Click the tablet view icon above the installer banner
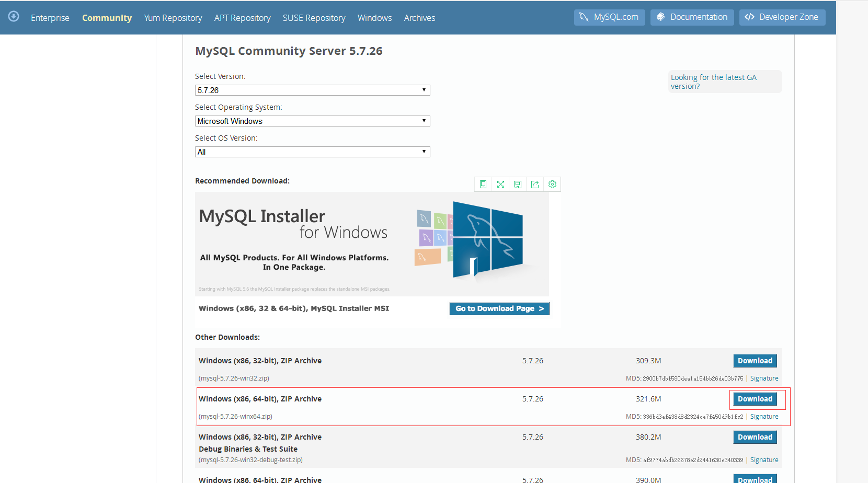Image resolution: width=868 pixels, height=483 pixels. tap(483, 185)
